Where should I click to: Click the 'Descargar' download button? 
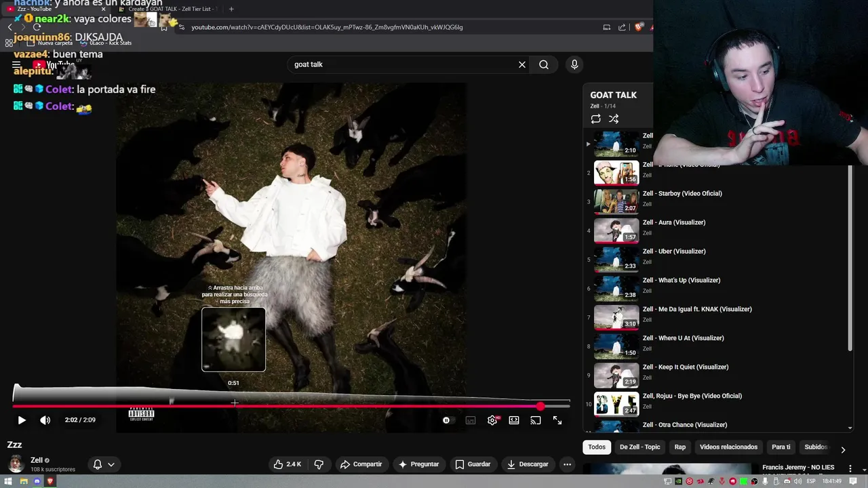click(x=528, y=464)
